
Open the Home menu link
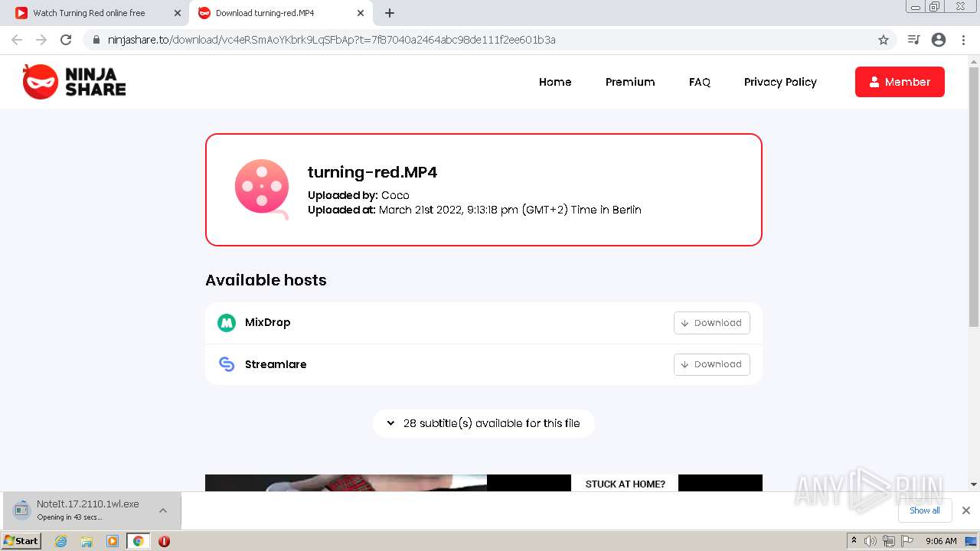click(x=555, y=82)
